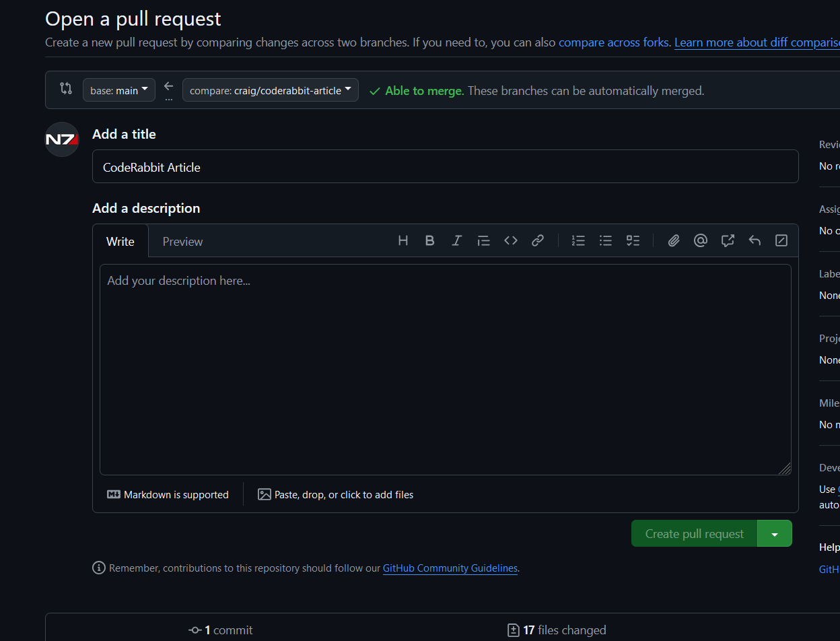Select the 1 commit tab
Image resolution: width=840 pixels, height=641 pixels.
pos(221,630)
